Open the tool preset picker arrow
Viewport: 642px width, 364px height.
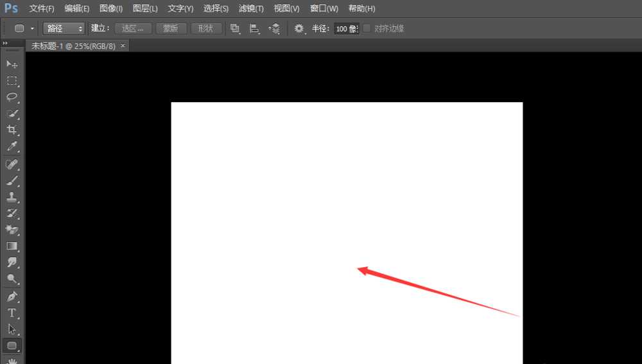click(32, 28)
